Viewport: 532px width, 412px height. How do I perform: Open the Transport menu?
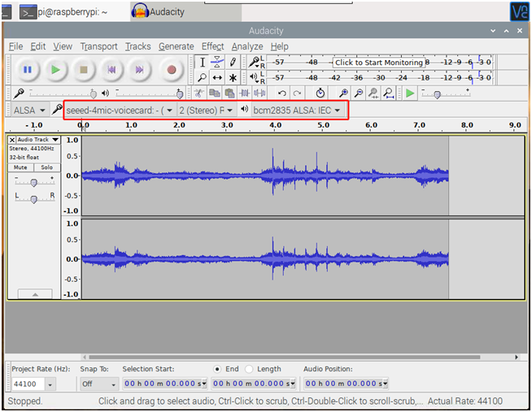(98, 46)
